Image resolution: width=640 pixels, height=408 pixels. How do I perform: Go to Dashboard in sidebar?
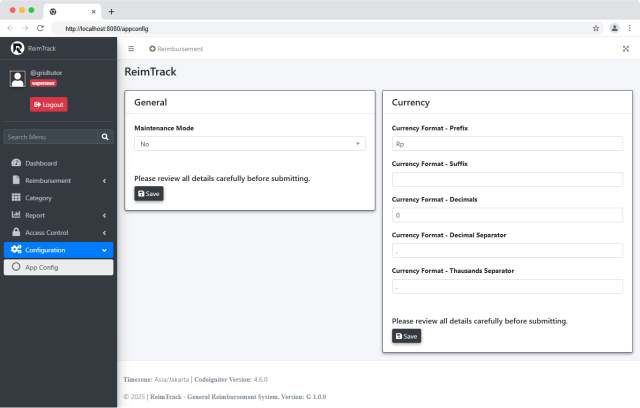click(40, 163)
